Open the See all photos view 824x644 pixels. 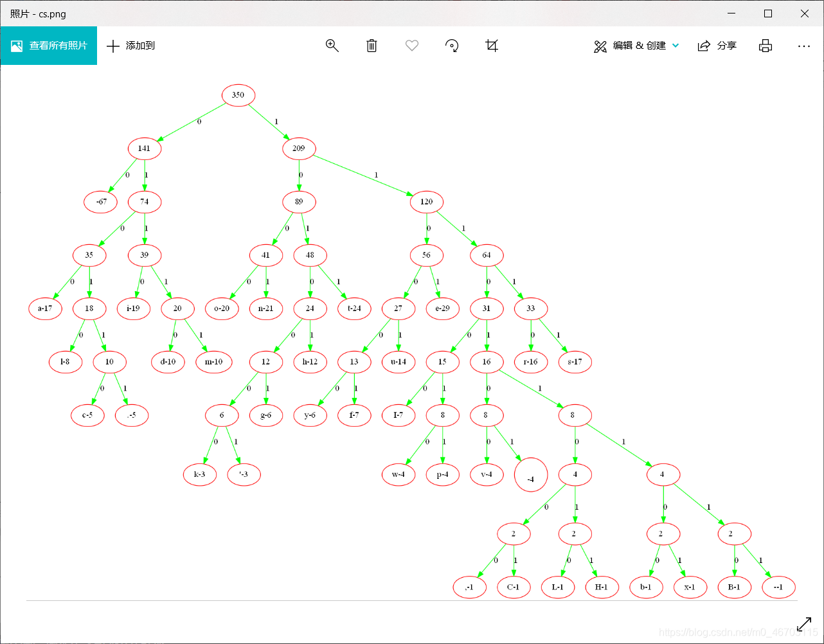pyautogui.click(x=49, y=46)
